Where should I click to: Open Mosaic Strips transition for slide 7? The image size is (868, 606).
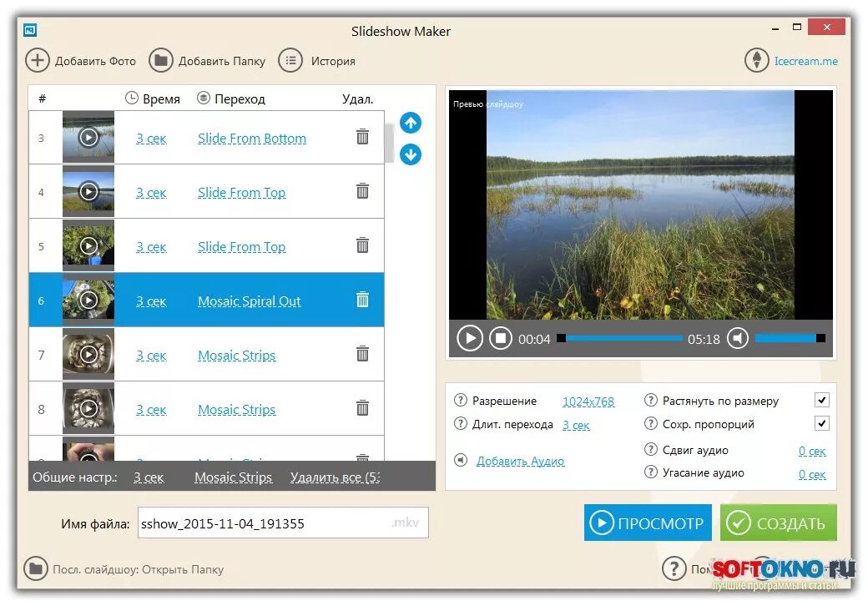(237, 356)
